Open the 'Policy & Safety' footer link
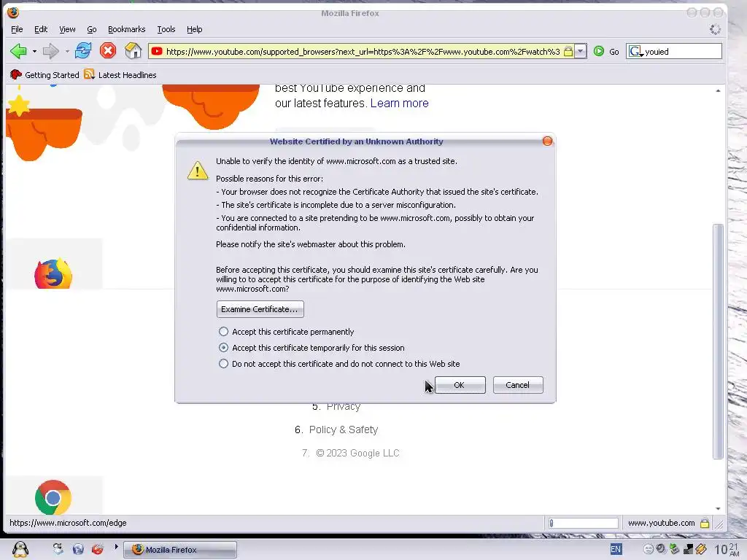747x560 pixels. (x=344, y=429)
